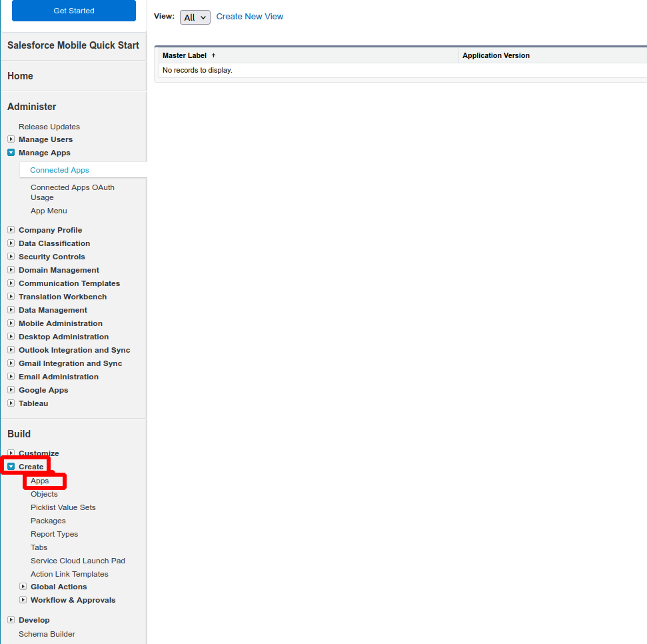Expand the Develop arrow
The height and width of the screenshot is (644, 647).
[11, 619]
